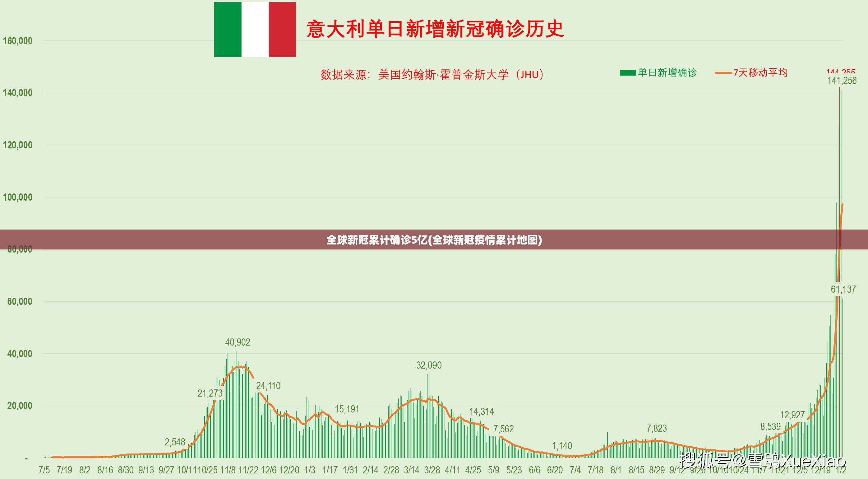The width and height of the screenshot is (868, 479).
Task: Click the 2/14 date on x-axis
Action: click(x=371, y=470)
